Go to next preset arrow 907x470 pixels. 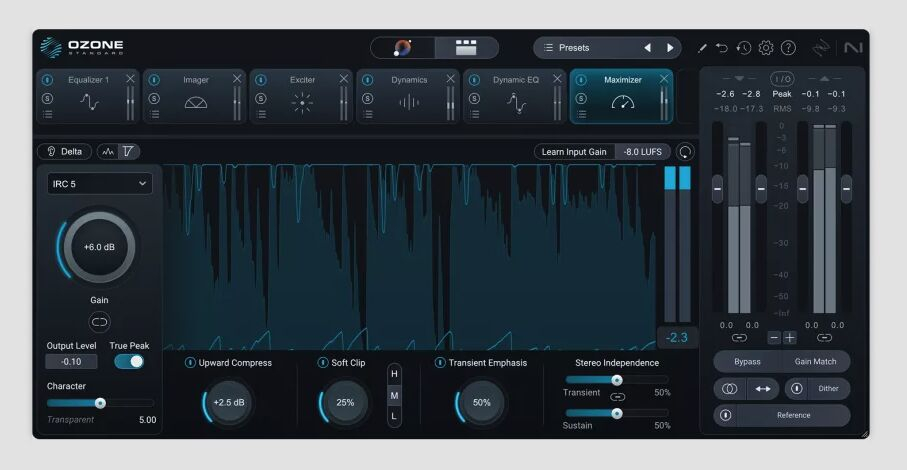(670, 48)
